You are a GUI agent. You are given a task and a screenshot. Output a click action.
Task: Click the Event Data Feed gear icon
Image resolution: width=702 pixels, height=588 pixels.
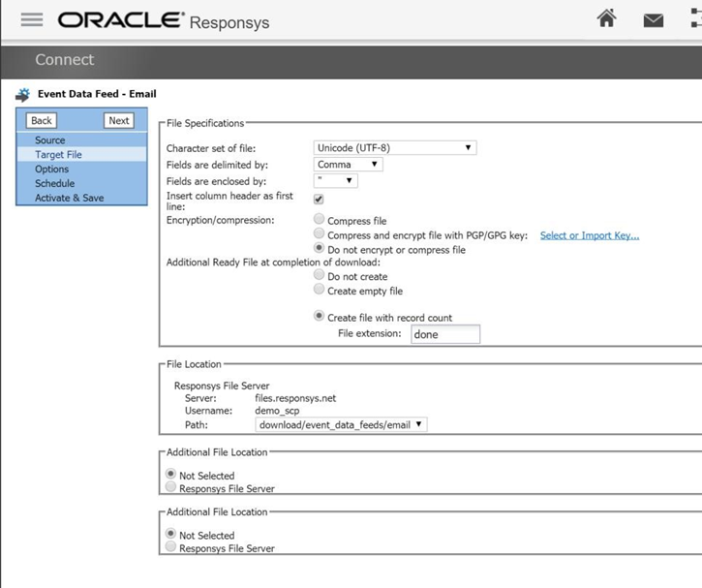(23, 95)
